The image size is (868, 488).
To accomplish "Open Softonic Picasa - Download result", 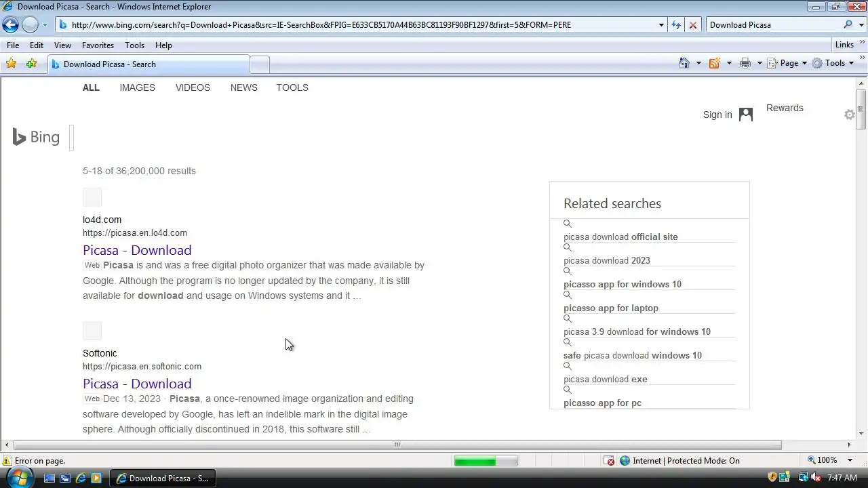I will [x=137, y=384].
